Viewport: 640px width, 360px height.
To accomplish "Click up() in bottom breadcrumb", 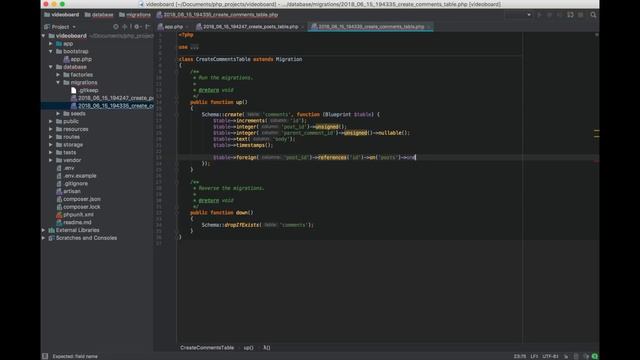I will pos(248,348).
